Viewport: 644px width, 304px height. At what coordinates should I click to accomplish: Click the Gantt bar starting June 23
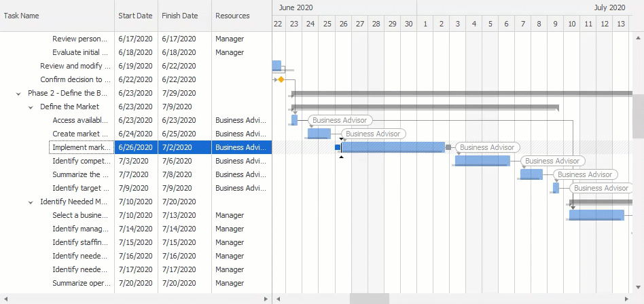[x=294, y=120]
